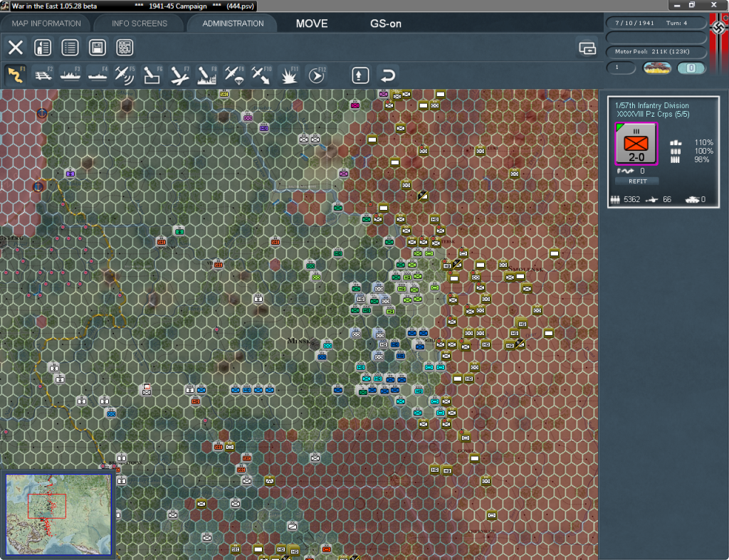729x560 pixels.
Task: Select the F5 air recon mode
Action: [x=125, y=75]
